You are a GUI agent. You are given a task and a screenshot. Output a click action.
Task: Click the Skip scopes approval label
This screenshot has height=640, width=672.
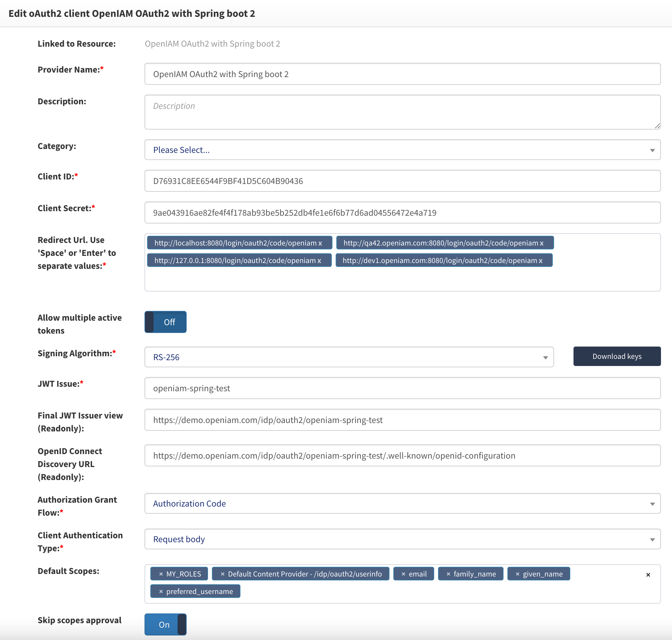click(79, 620)
